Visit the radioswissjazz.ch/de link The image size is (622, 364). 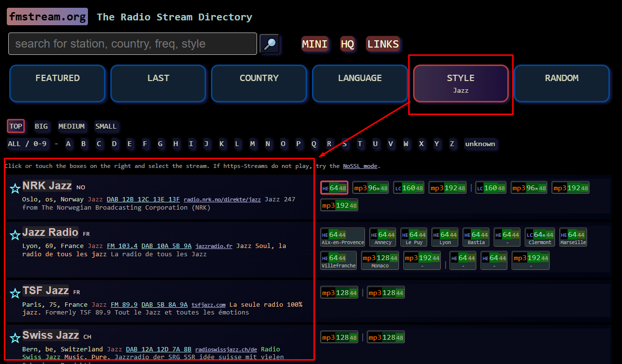coord(226,349)
